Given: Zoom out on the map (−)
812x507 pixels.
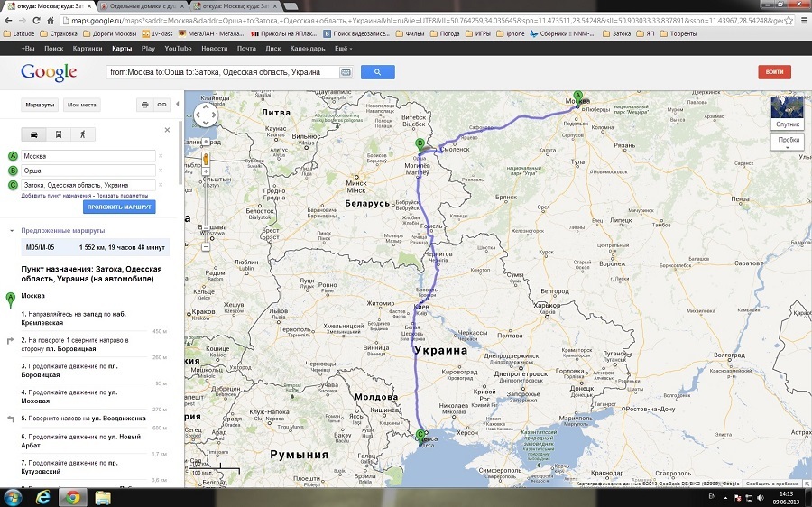Looking at the screenshot, I should pos(206,247).
